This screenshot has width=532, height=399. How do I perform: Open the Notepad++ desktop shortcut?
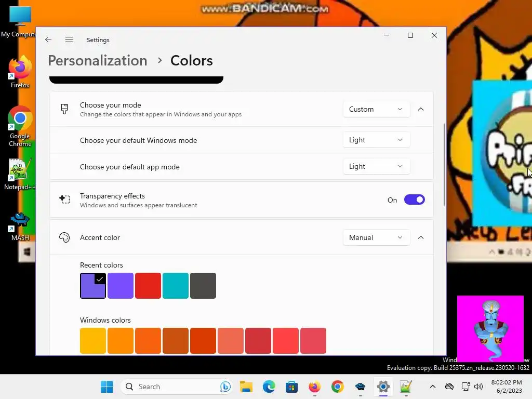coord(20,175)
